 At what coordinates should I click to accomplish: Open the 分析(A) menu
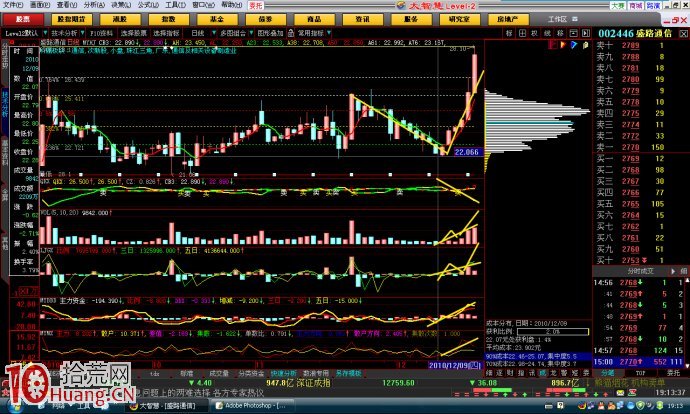click(94, 5)
